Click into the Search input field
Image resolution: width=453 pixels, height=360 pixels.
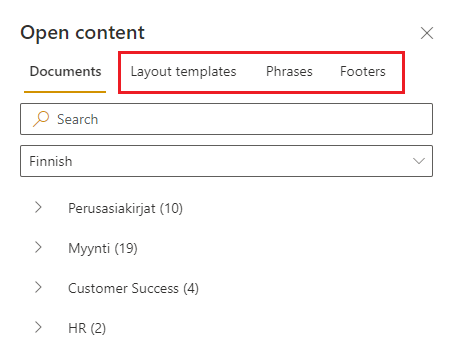click(x=226, y=119)
